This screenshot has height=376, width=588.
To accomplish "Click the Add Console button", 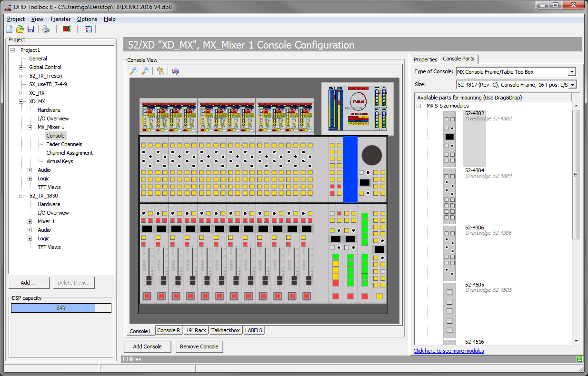I will coord(147,346).
